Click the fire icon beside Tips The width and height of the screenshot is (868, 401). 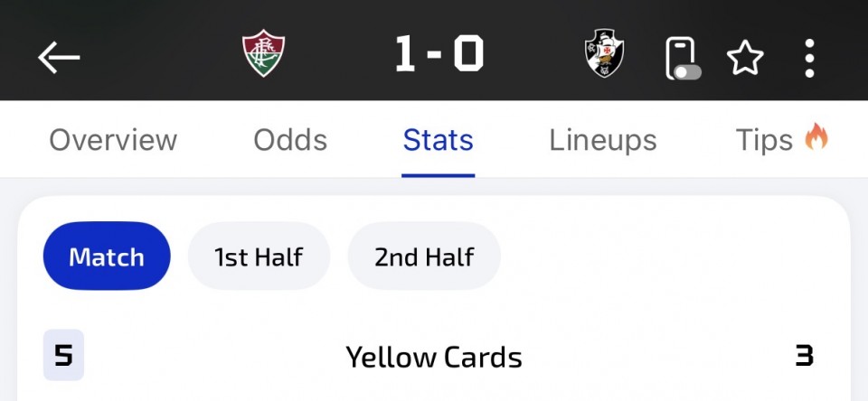(816, 138)
